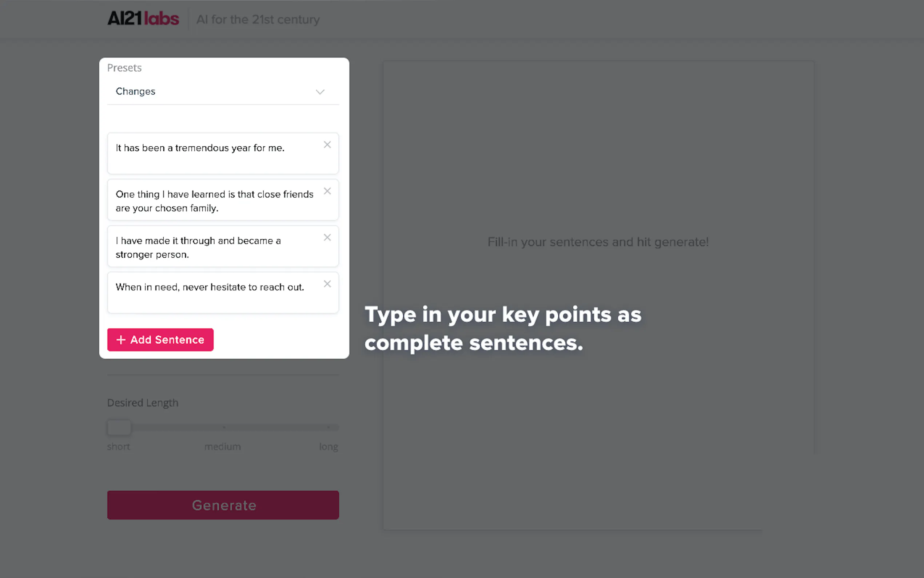924x578 pixels.
Task: Click the plus icon on Add Sentence
Action: pos(121,340)
